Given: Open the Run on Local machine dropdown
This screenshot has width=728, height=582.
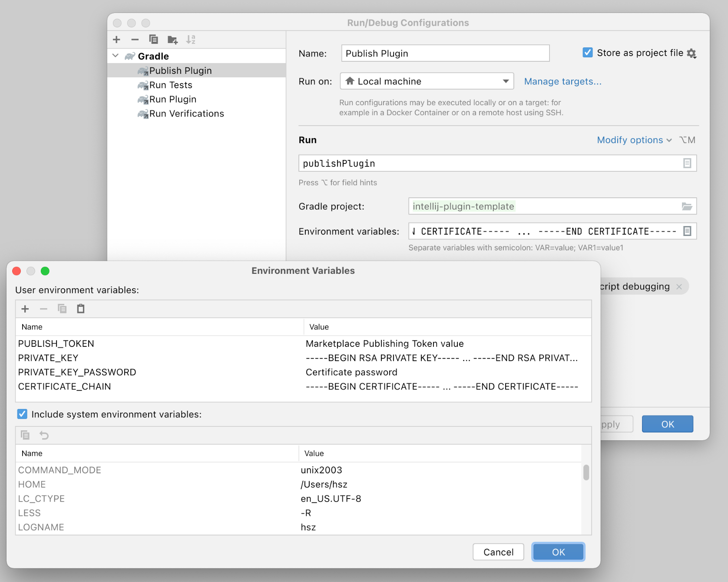Looking at the screenshot, I should pyautogui.click(x=506, y=81).
